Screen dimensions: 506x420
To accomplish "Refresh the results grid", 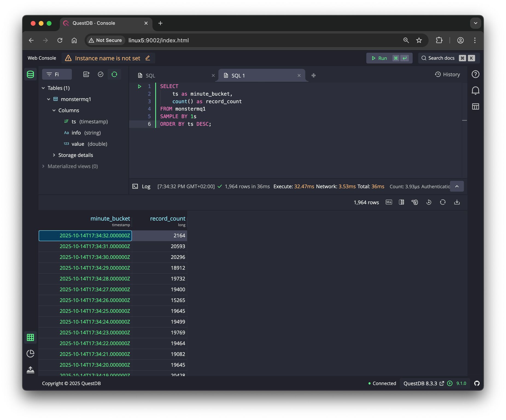I will [x=443, y=202].
